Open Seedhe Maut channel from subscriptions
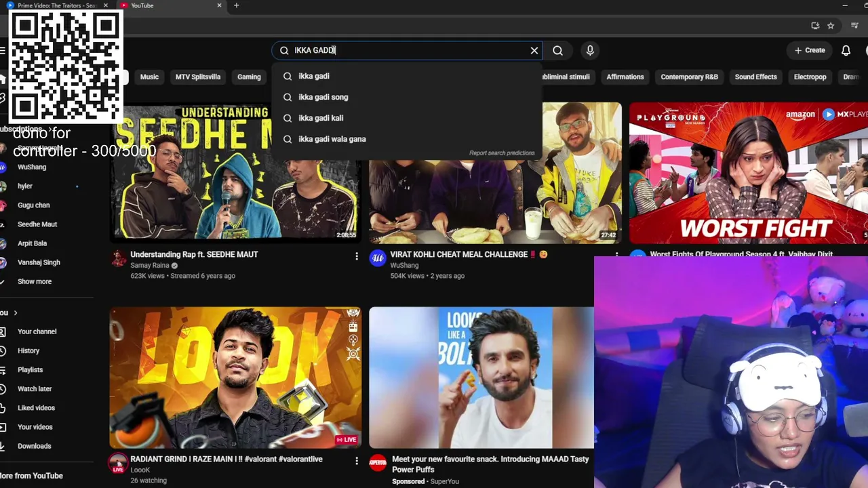868x488 pixels. tap(37, 224)
